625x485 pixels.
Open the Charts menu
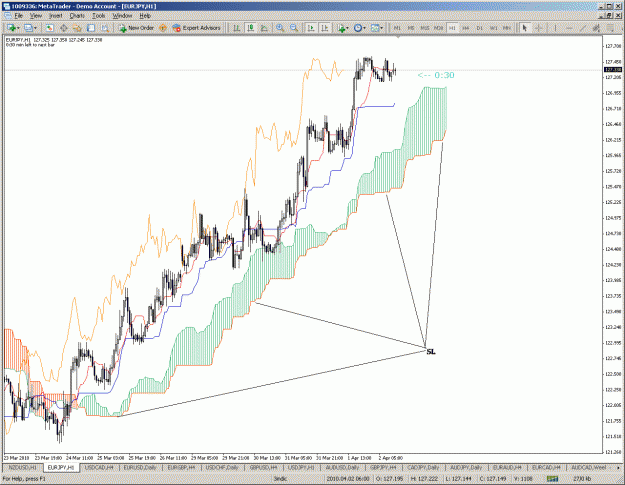77,16
